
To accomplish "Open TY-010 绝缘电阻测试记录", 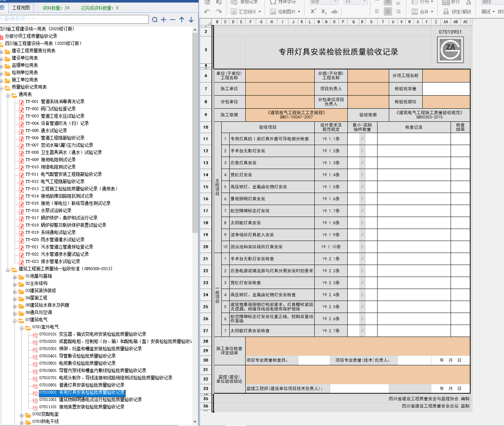I will tap(51, 167).
